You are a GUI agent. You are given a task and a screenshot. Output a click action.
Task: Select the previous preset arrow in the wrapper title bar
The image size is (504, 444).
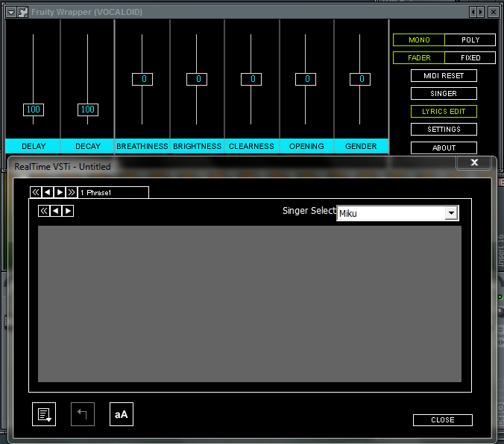pyautogui.click(x=473, y=12)
